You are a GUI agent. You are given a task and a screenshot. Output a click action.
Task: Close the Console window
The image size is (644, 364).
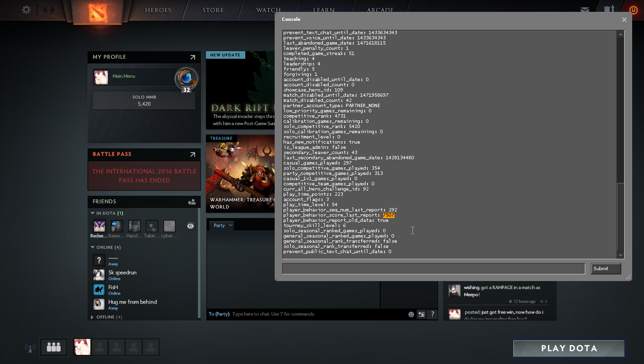[x=624, y=19]
